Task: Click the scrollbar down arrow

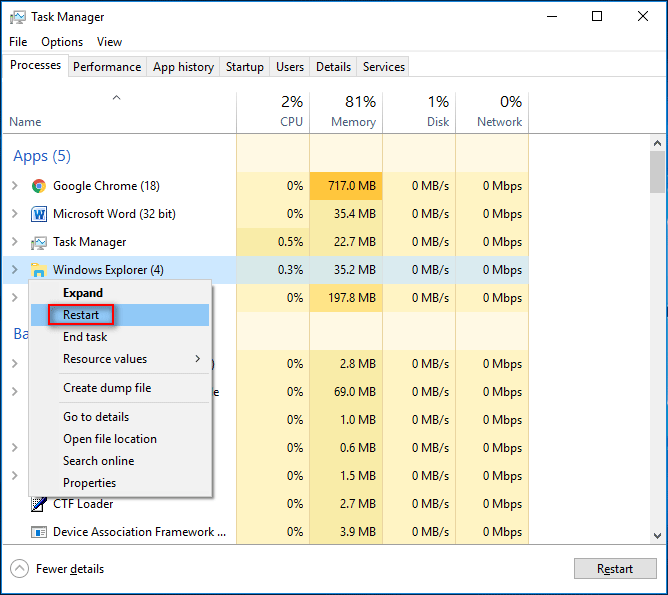Action: (657, 536)
